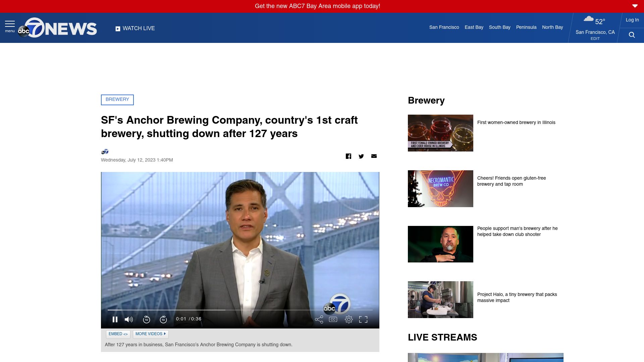644x362 pixels.
Task: Toggle closed captions on video
Action: (x=333, y=319)
